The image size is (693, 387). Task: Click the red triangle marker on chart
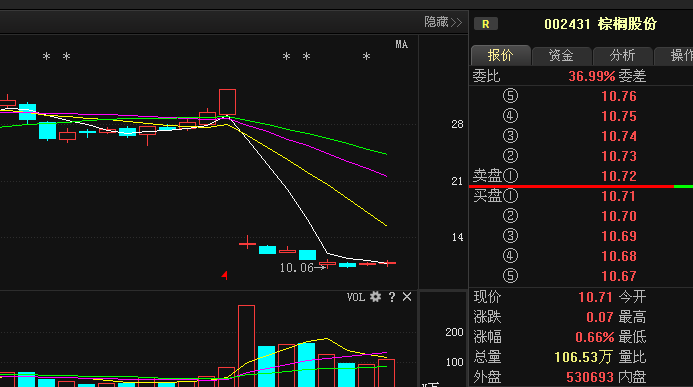(x=225, y=276)
